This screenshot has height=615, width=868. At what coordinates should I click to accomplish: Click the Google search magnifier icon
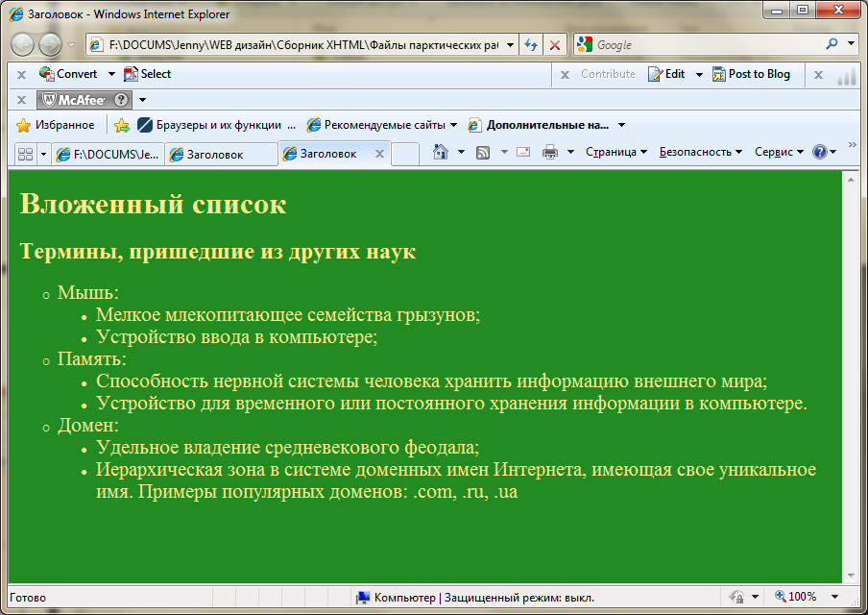tap(832, 44)
